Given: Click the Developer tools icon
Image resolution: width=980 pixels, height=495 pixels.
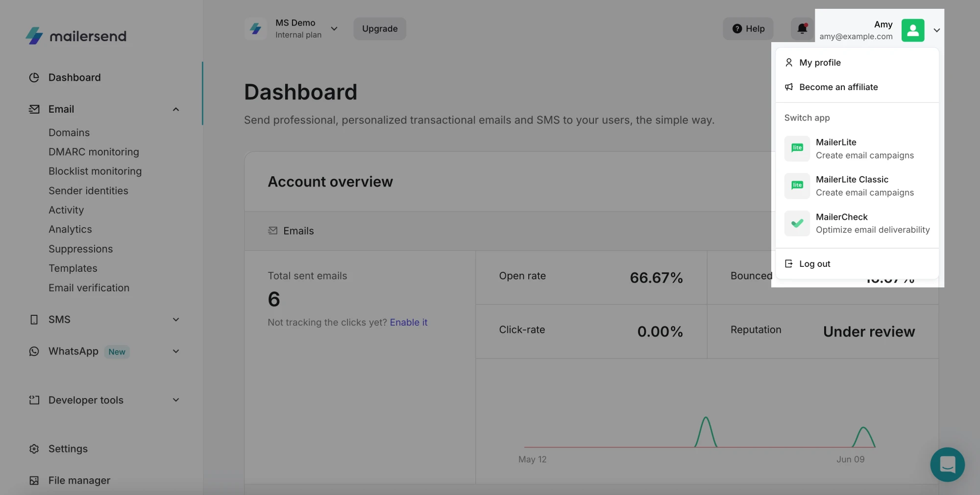Looking at the screenshot, I should (x=34, y=400).
